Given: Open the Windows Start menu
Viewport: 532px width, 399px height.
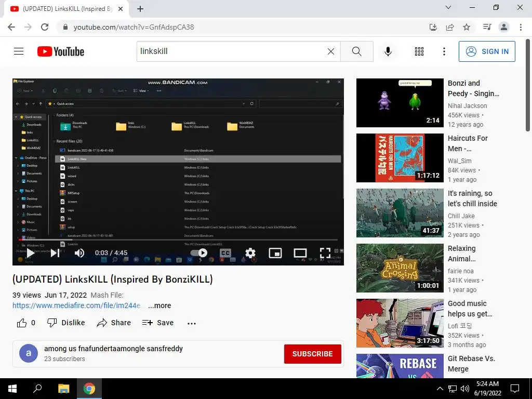Looking at the screenshot, I should (x=12, y=389).
